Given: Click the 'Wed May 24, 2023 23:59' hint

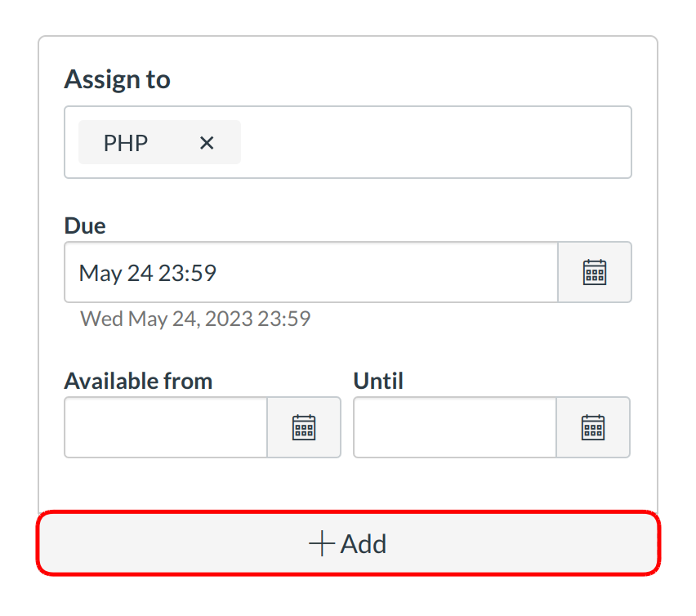Looking at the screenshot, I should (x=195, y=318).
